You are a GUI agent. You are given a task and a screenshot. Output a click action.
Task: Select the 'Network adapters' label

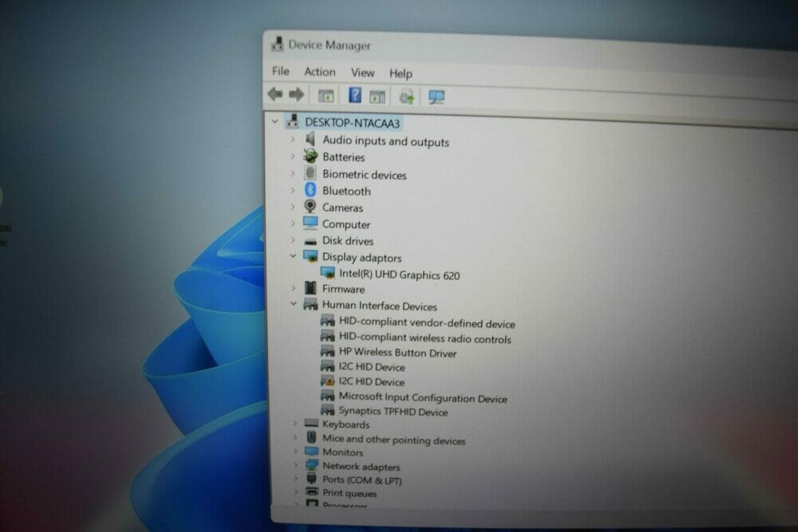[x=361, y=467]
